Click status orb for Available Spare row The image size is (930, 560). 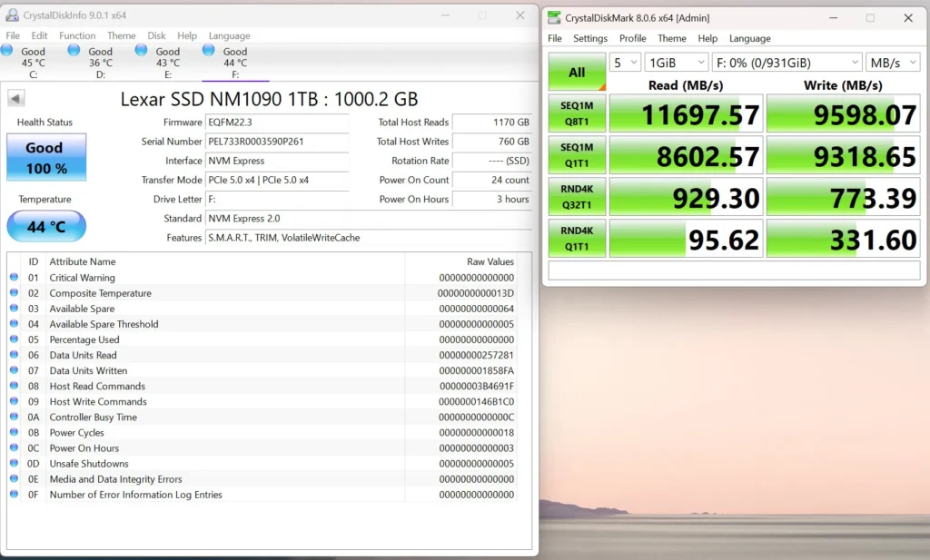(15, 308)
